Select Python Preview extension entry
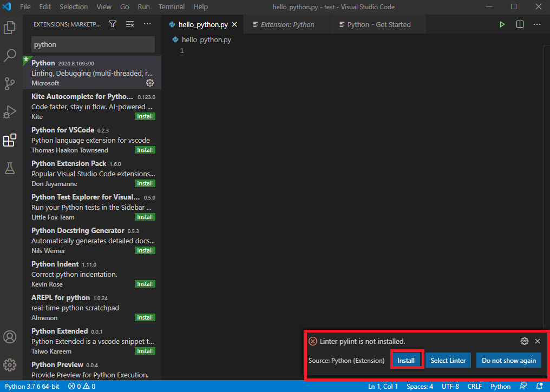 click(92, 370)
